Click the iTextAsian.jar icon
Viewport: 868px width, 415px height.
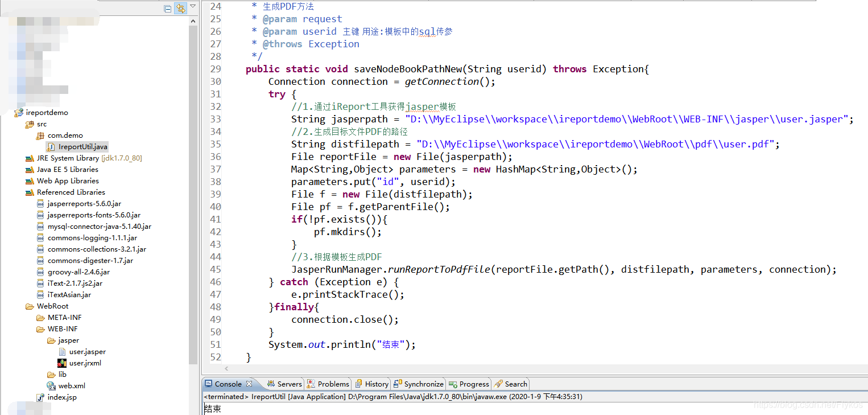click(40, 294)
